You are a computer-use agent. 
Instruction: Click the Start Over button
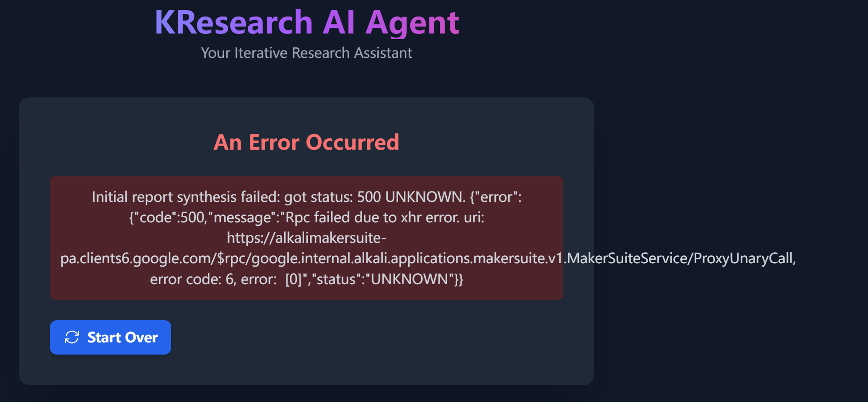(x=110, y=337)
